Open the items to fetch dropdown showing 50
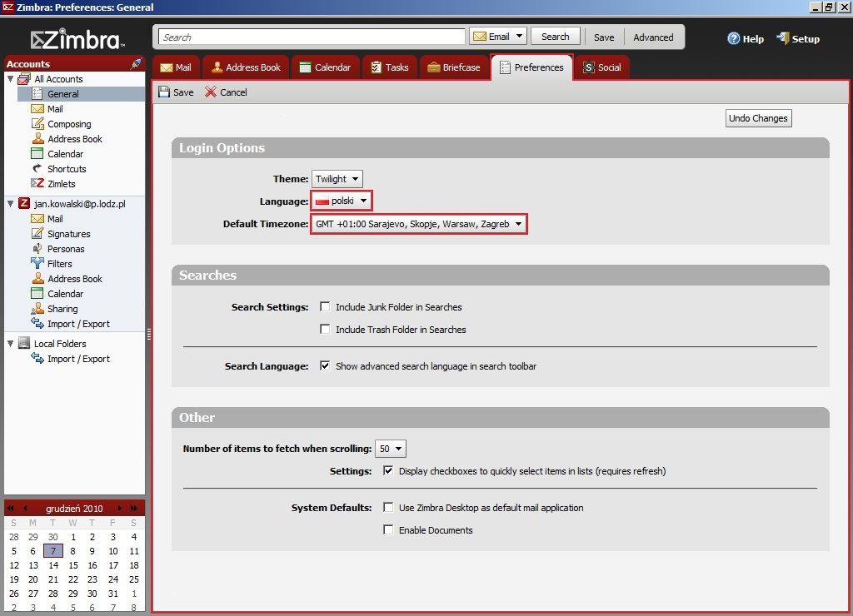 pos(391,449)
